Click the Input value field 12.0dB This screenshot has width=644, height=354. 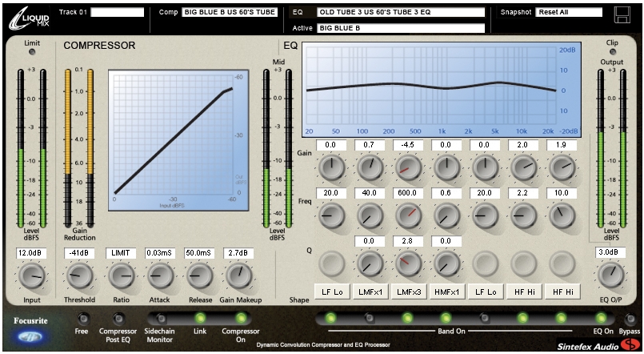tap(32, 253)
